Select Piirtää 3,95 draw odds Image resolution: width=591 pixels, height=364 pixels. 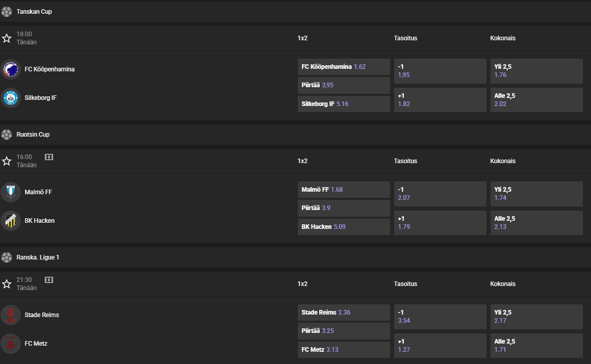pos(344,85)
